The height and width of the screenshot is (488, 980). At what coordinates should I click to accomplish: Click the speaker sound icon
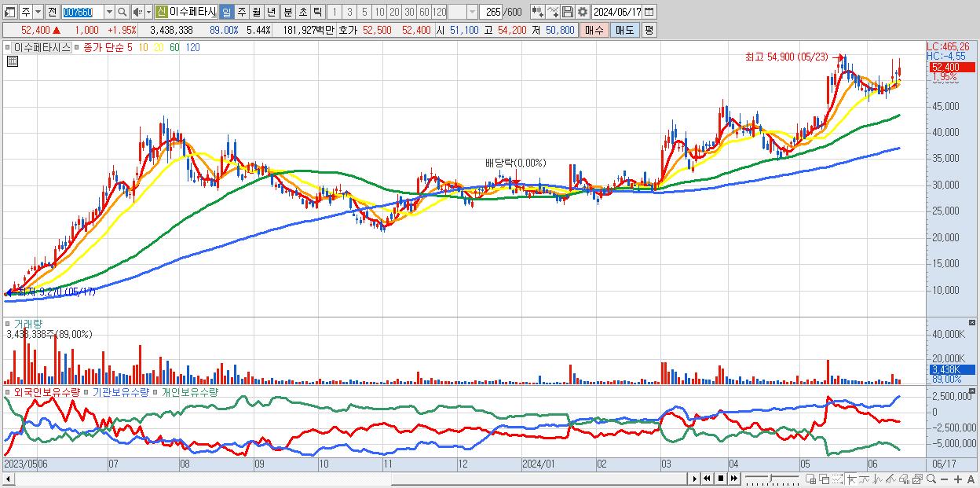(x=137, y=12)
